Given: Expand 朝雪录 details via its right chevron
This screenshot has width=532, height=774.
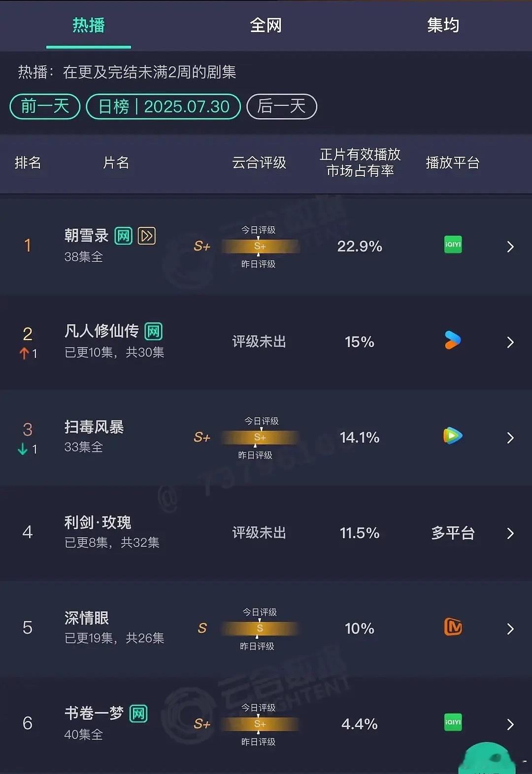Looking at the screenshot, I should [x=510, y=246].
